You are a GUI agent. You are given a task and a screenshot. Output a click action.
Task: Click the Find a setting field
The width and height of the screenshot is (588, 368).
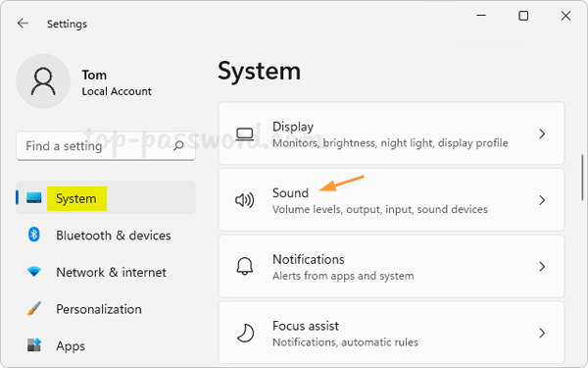(x=106, y=145)
